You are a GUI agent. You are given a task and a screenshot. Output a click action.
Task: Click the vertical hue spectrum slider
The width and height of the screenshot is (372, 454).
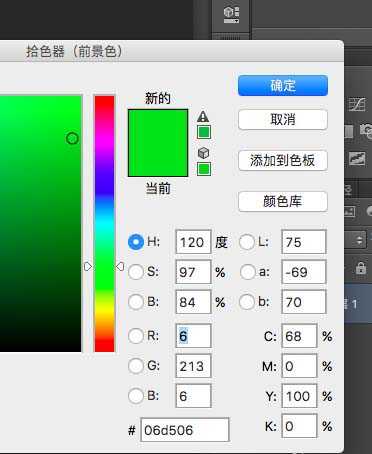tap(104, 223)
